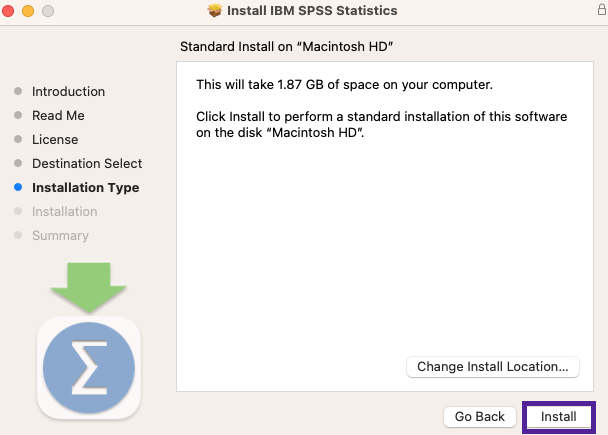Open Change Install Location dialog
Image resolution: width=608 pixels, height=435 pixels.
click(492, 367)
